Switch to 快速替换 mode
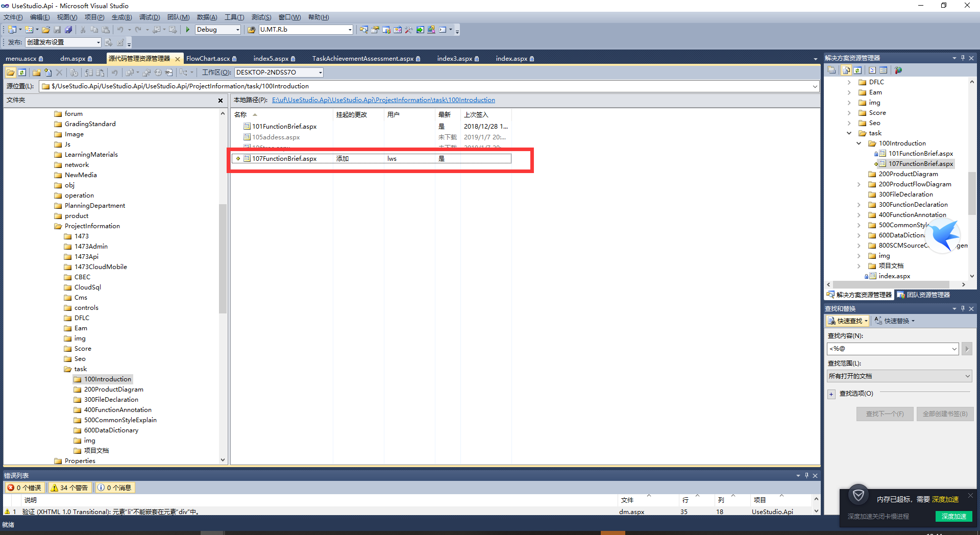Screen dimensions: 980x535 point(894,321)
